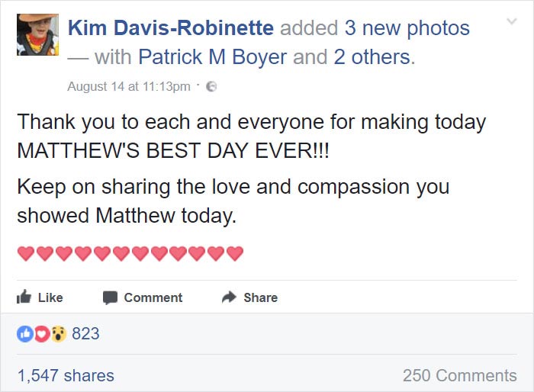
Task: Click the yellow Wow reaction icon
Action: pyautogui.click(x=58, y=334)
